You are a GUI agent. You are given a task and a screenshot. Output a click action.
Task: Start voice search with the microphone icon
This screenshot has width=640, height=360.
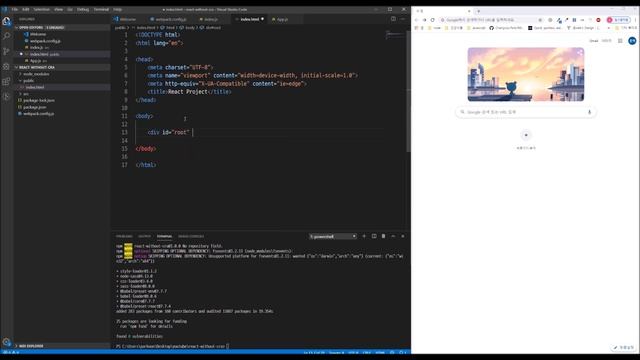(589, 112)
